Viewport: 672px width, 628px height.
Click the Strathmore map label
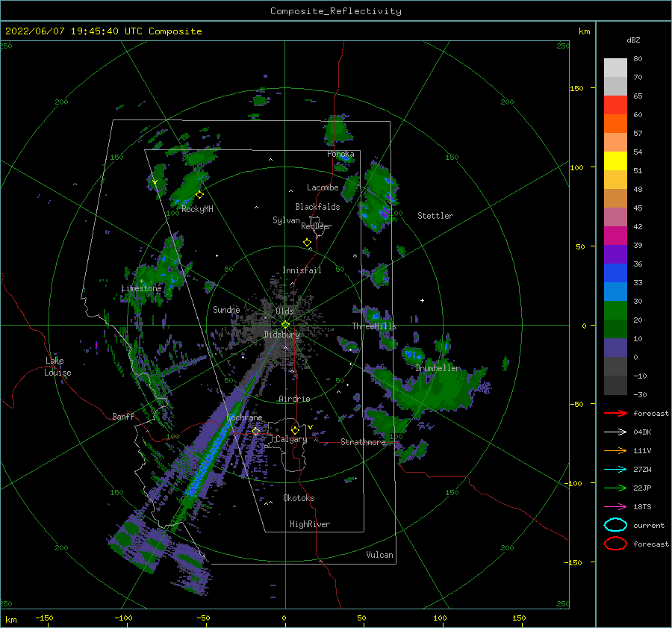pyautogui.click(x=363, y=442)
